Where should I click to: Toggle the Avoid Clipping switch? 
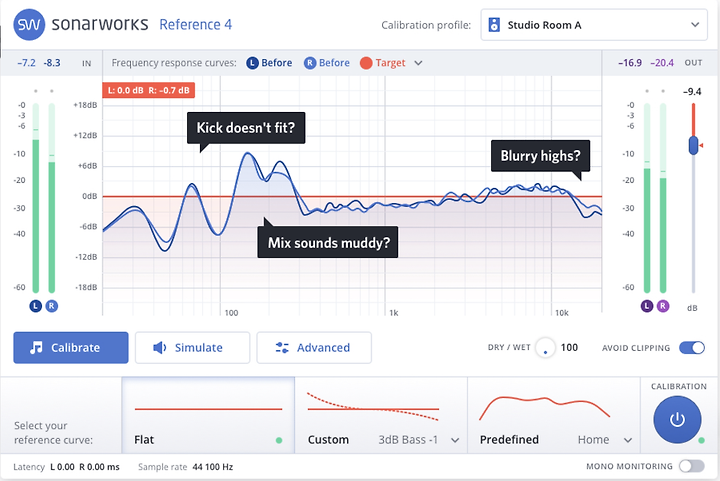[x=692, y=347]
